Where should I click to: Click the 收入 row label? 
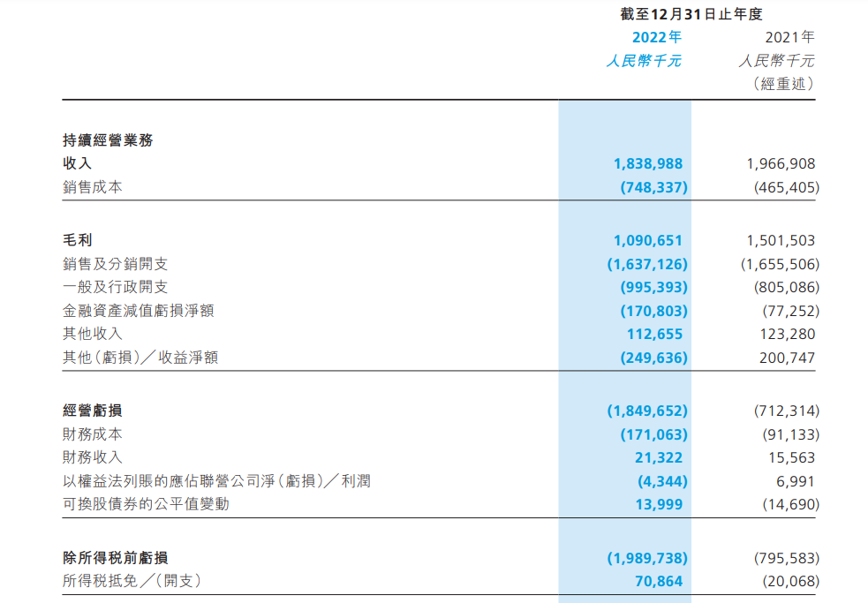[x=77, y=163]
